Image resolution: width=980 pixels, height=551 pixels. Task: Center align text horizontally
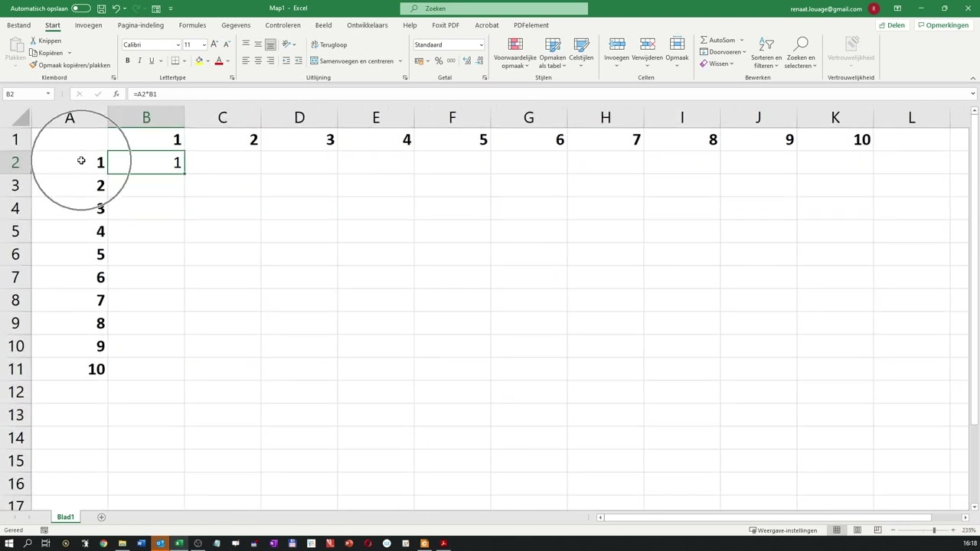[x=258, y=60]
